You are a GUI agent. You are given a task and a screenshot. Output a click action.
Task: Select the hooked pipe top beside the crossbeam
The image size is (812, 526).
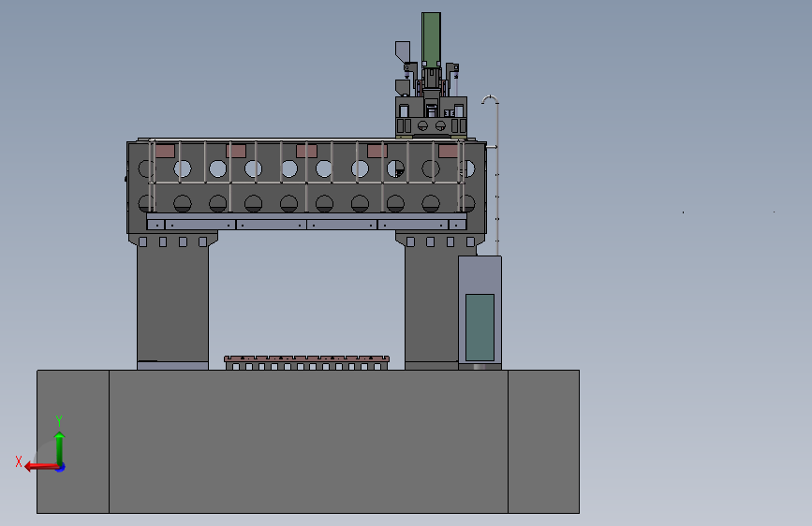(490, 99)
